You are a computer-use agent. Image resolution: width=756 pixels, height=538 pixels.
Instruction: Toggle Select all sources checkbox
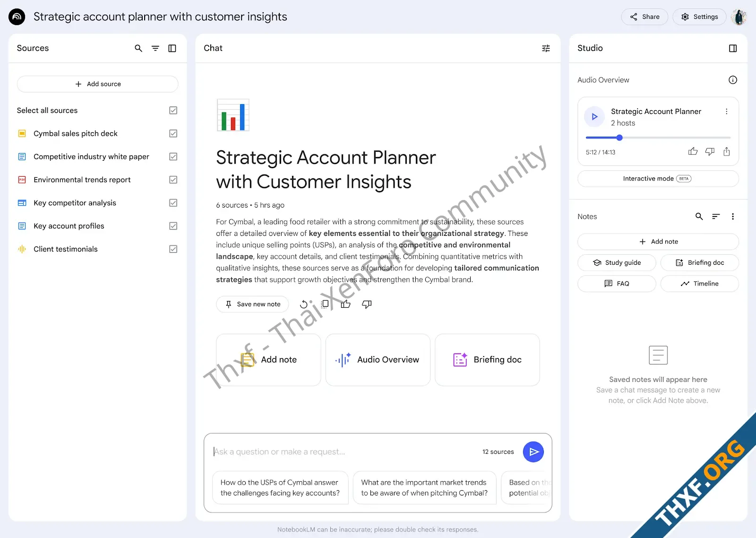coord(173,111)
